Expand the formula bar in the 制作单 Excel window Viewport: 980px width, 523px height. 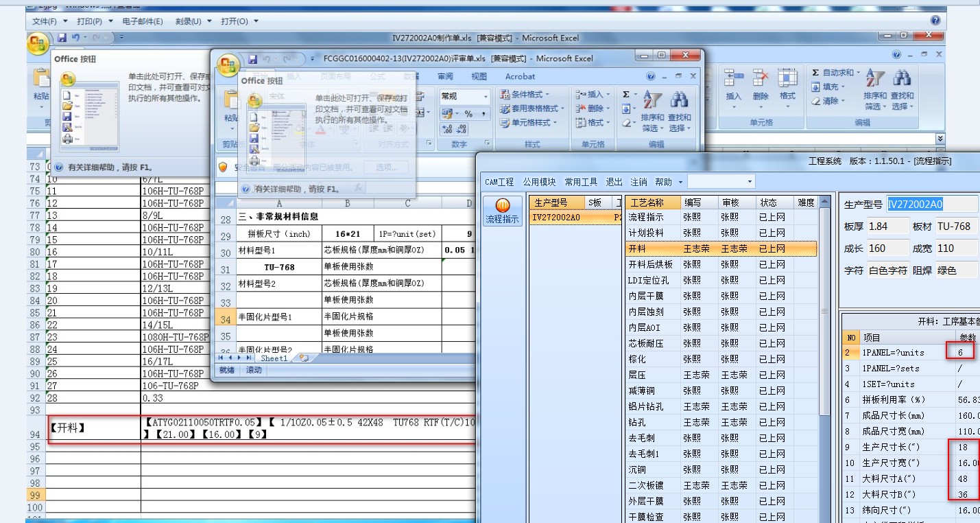click(940, 139)
